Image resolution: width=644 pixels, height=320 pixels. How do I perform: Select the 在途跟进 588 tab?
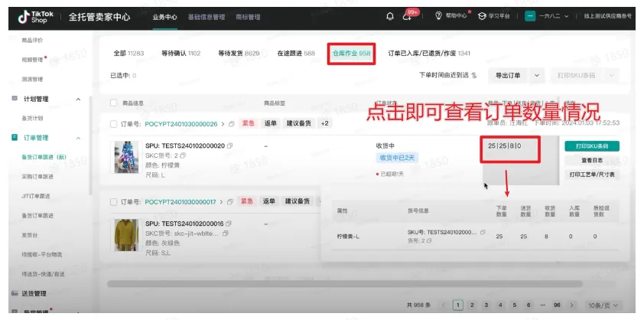click(296, 53)
